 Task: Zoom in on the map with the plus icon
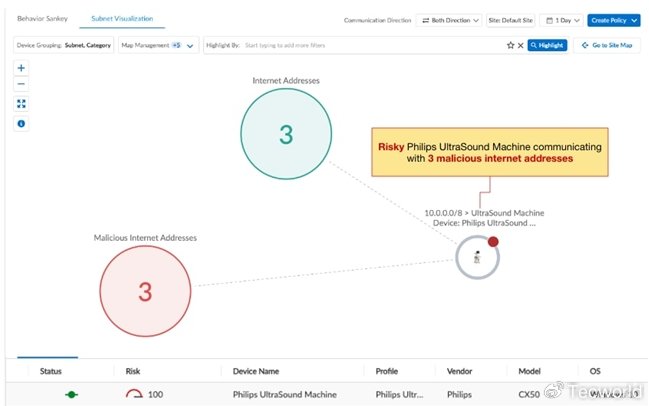[21, 68]
